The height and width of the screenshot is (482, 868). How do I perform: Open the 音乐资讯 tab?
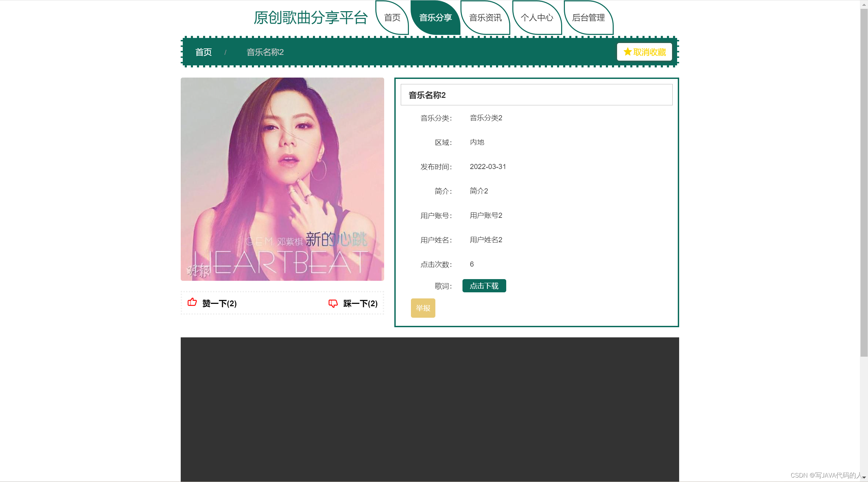click(x=485, y=18)
